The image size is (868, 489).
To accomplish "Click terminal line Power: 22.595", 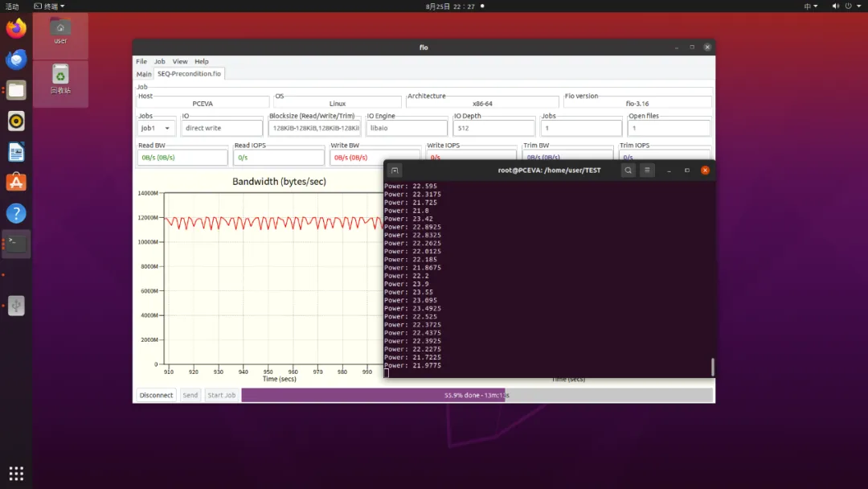I will click(x=411, y=186).
